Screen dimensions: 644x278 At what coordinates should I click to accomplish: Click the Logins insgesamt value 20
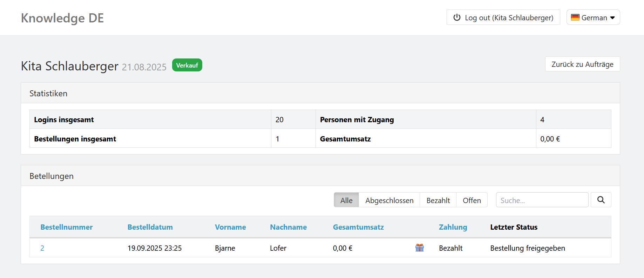[279, 120]
